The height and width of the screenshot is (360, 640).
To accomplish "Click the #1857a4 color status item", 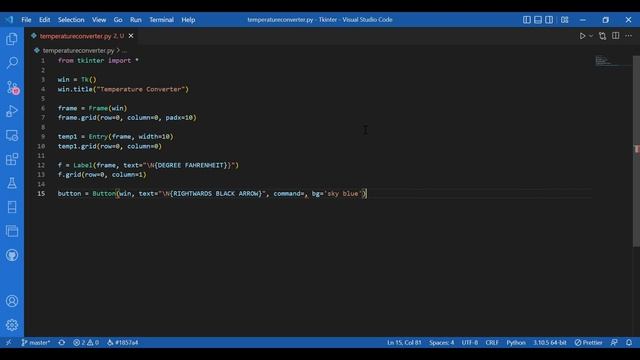I will click(122, 342).
